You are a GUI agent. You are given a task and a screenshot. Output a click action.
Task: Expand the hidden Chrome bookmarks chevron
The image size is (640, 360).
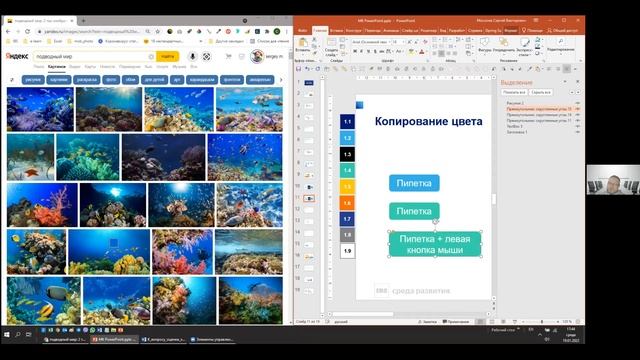pyautogui.click(x=200, y=41)
